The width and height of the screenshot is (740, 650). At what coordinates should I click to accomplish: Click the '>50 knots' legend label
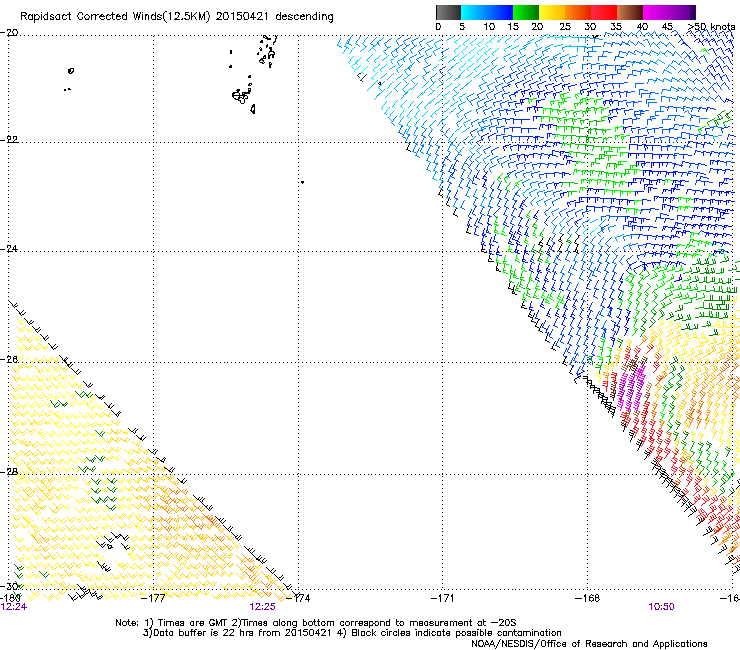(711, 27)
